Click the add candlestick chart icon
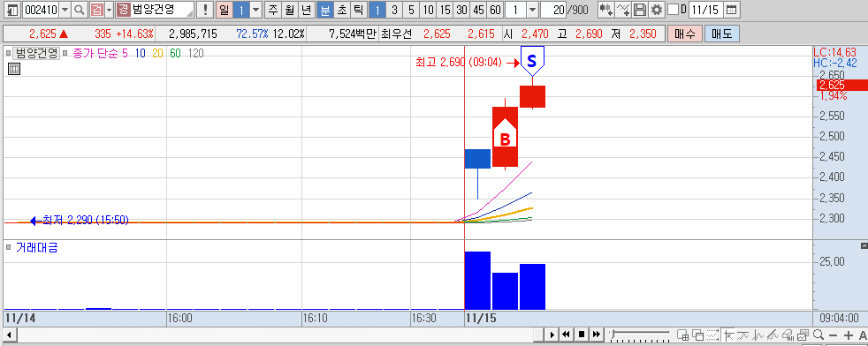Viewport: 868px width, 346px height. pyautogui.click(x=606, y=10)
